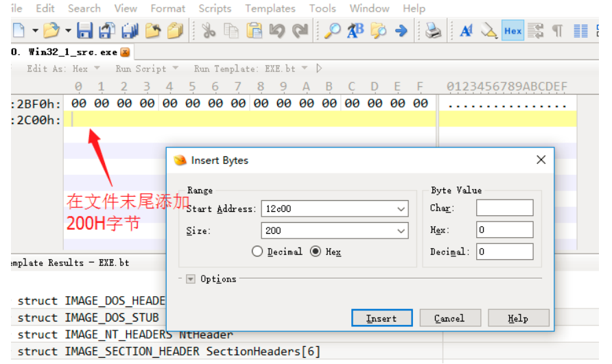Expand the Size combo box arrow
Screen dimensions: 612x364
tap(401, 230)
